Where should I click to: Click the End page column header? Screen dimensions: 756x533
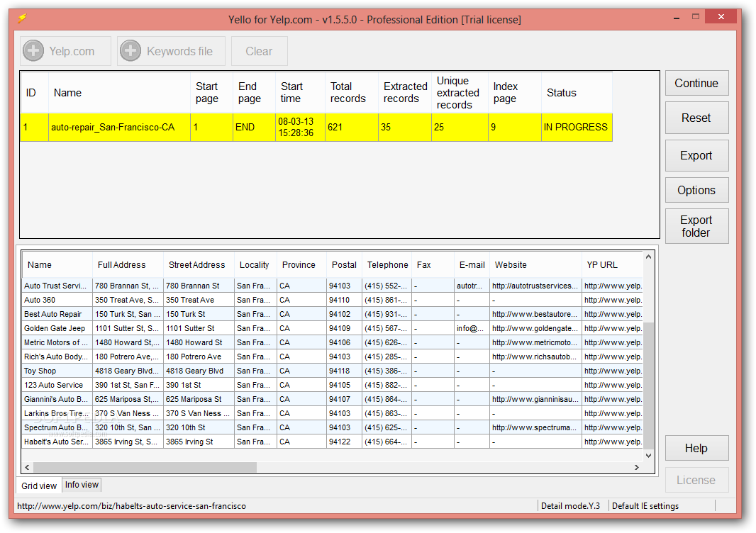[x=254, y=93]
